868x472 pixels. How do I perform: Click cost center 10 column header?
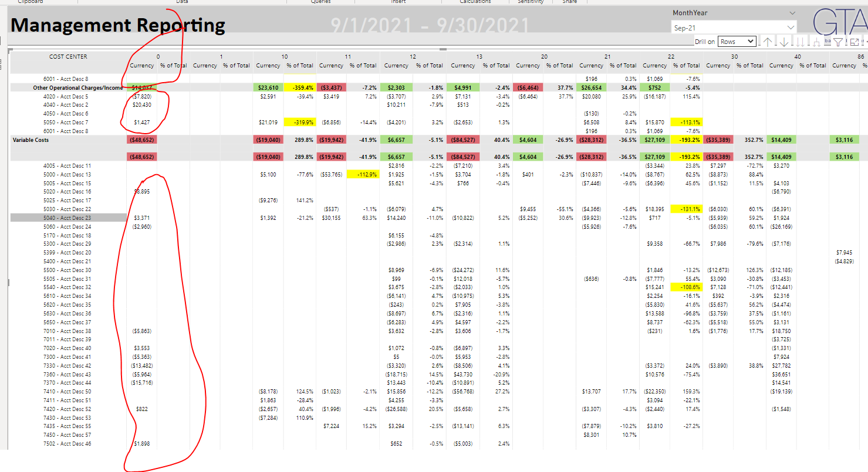coord(284,57)
